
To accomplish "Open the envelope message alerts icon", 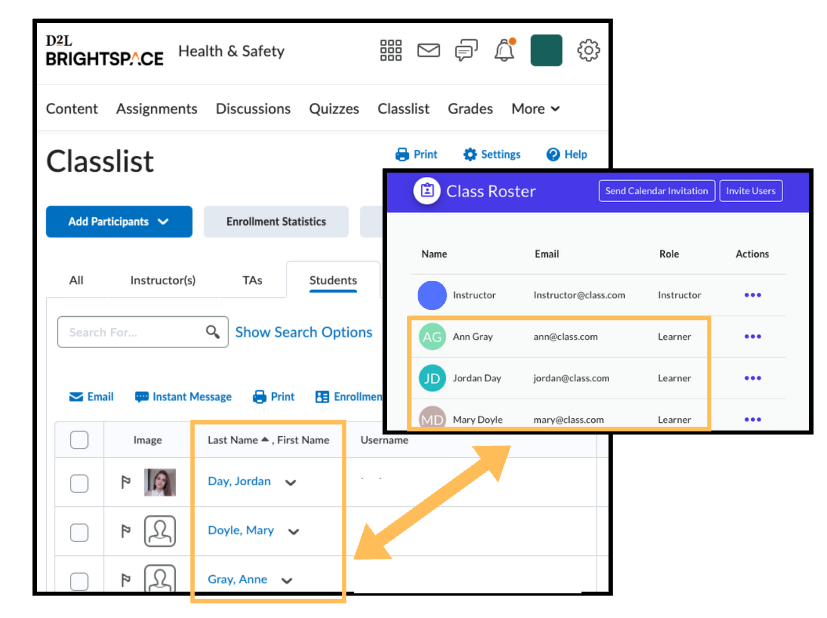I will click(428, 51).
